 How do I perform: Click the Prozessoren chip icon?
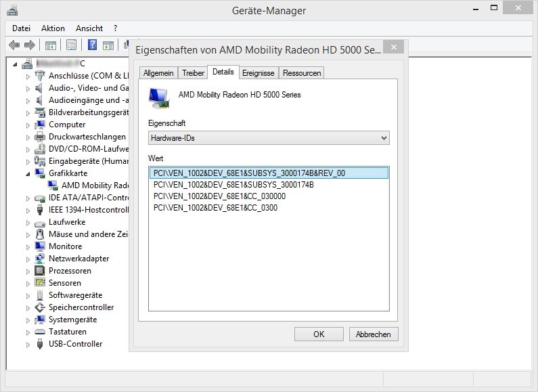tap(40, 271)
